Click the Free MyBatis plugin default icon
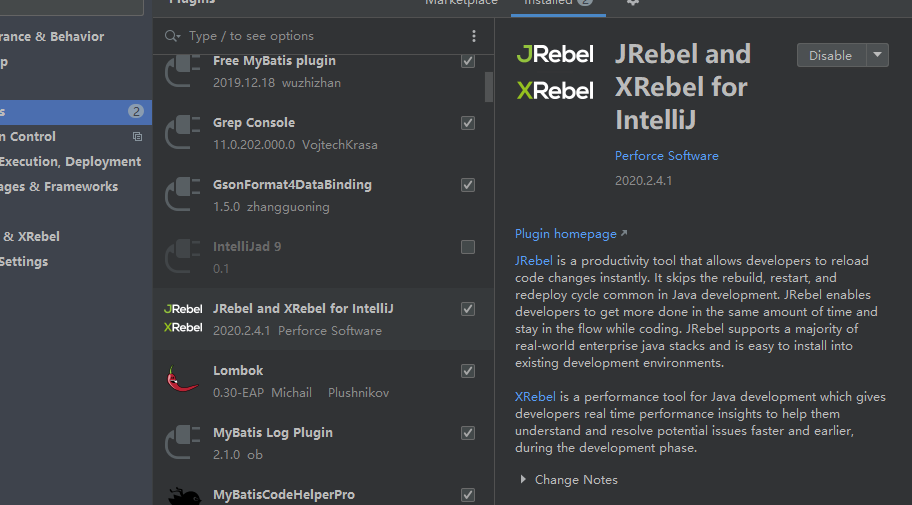This screenshot has width=912, height=505. 183,71
